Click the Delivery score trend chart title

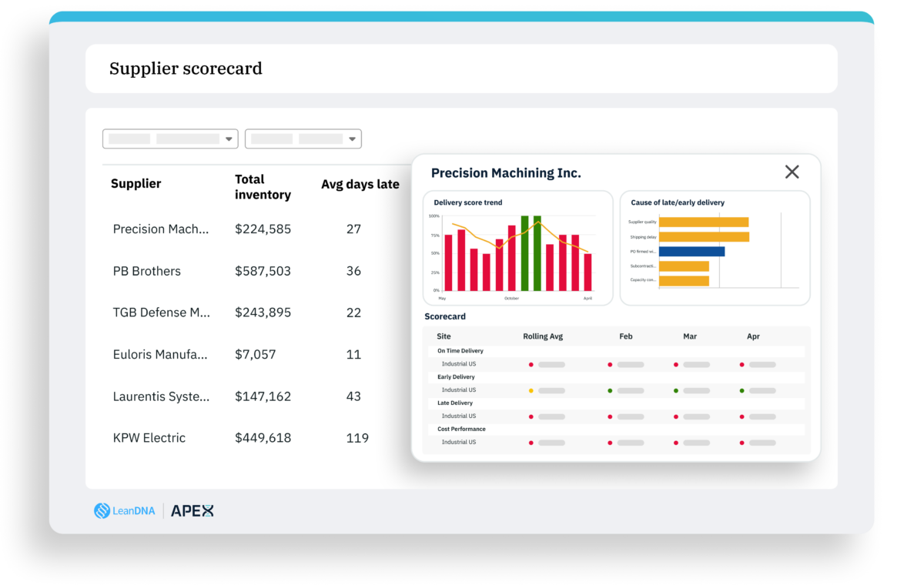coord(467,202)
